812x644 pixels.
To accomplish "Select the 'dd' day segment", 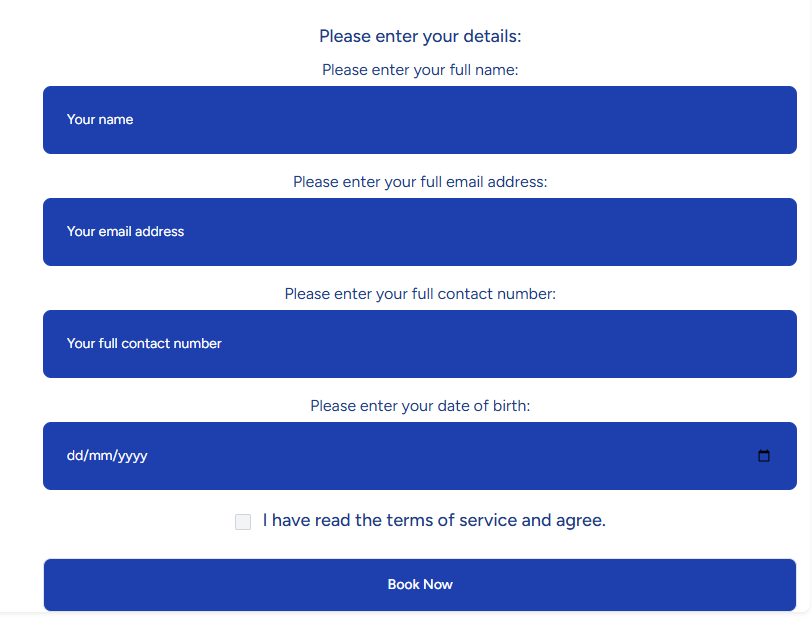I will click(75, 455).
